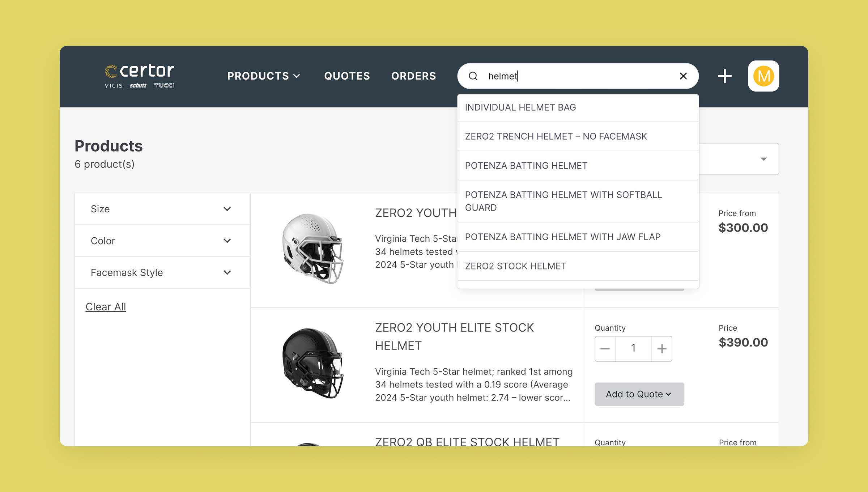This screenshot has width=868, height=492.
Task: Go to Quotes page
Action: 347,76
